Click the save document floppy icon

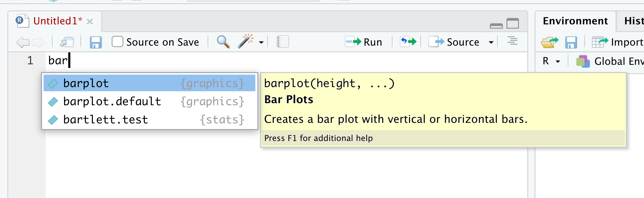click(x=95, y=42)
